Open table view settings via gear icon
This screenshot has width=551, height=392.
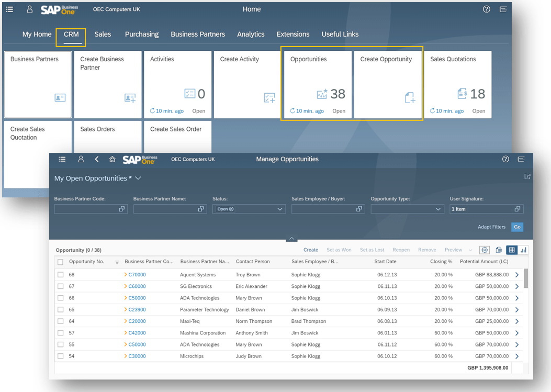484,250
